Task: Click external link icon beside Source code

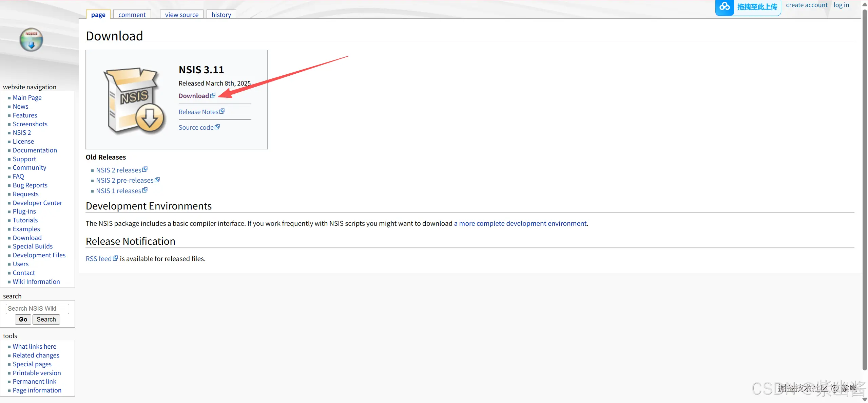Action: pos(217,127)
